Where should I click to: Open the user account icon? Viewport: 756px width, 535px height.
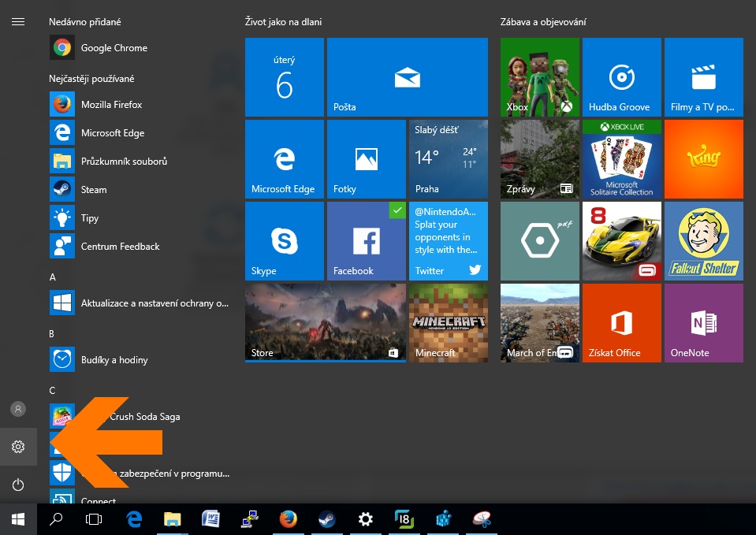[x=18, y=409]
